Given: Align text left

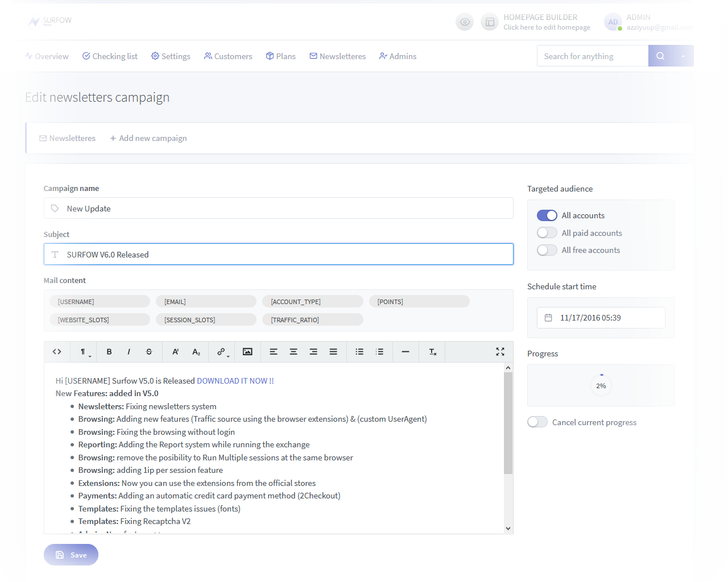Looking at the screenshot, I should 274,352.
